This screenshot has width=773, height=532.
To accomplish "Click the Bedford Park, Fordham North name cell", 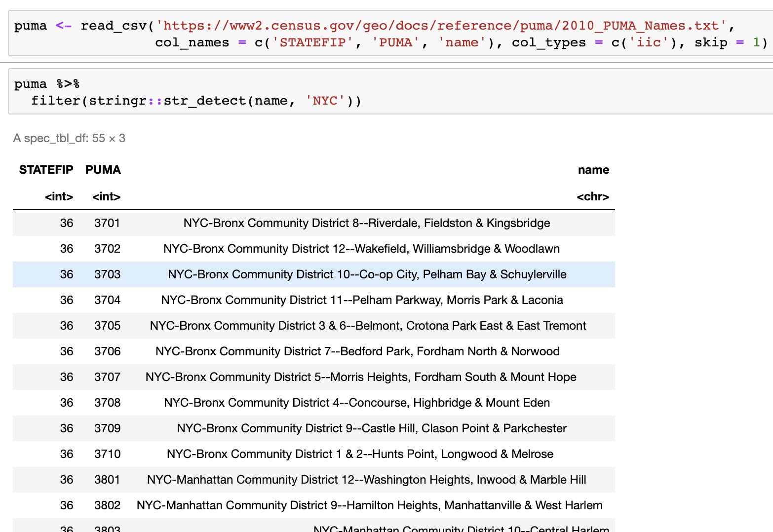I will [x=357, y=351].
